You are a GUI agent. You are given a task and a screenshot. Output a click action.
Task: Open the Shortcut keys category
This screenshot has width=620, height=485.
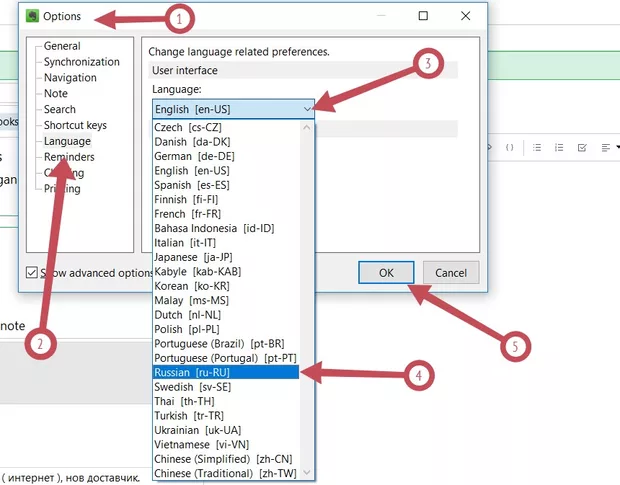(x=75, y=125)
